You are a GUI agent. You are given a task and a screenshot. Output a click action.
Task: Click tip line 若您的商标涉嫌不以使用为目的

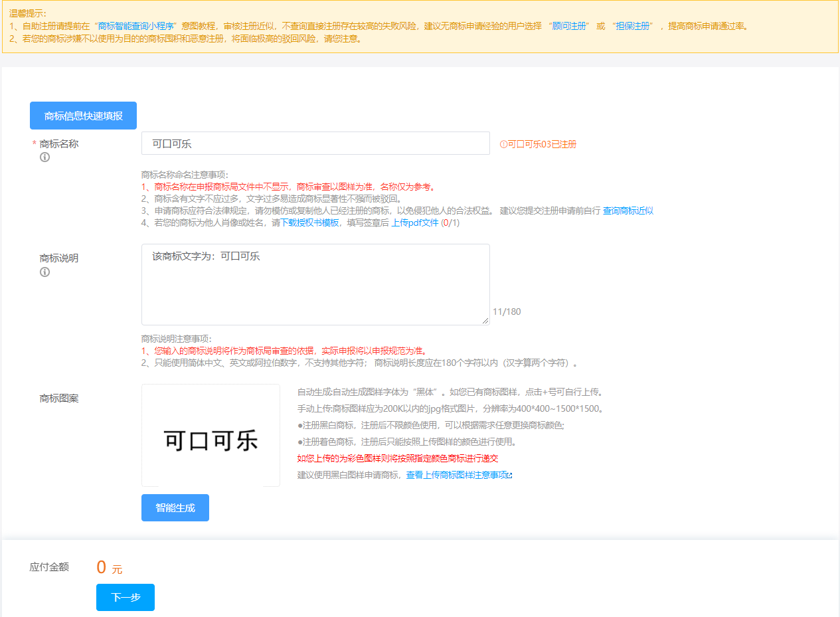pos(187,39)
